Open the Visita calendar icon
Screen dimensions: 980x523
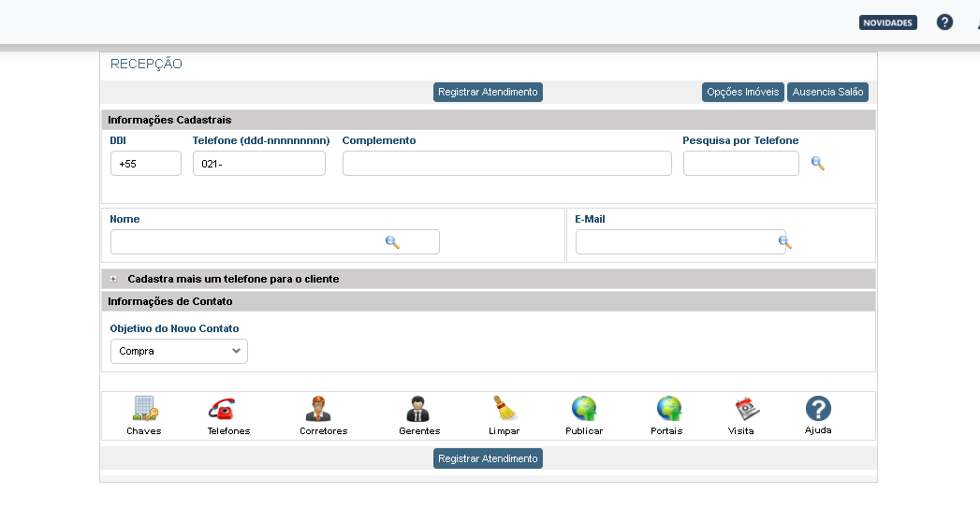[x=746, y=409]
